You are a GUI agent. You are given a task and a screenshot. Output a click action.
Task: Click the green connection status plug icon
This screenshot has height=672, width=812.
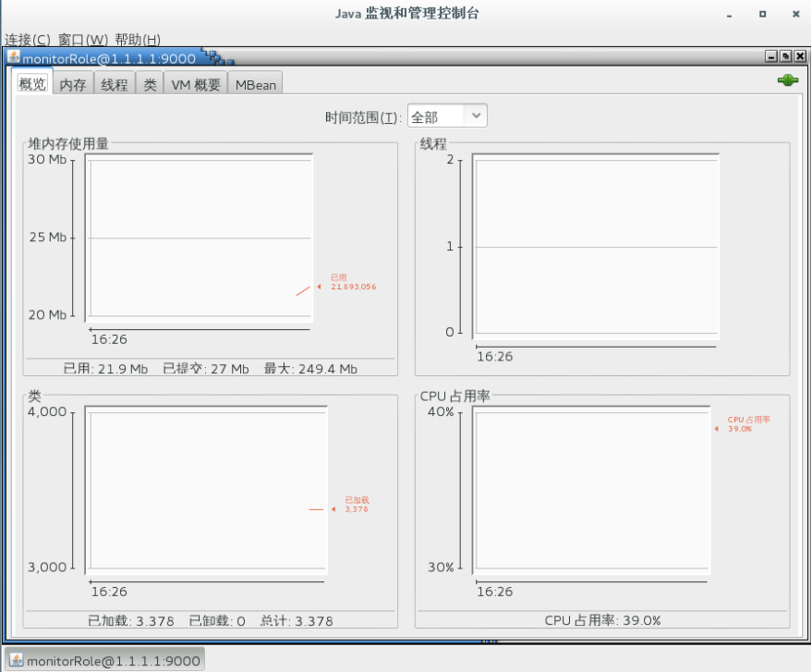(787, 80)
